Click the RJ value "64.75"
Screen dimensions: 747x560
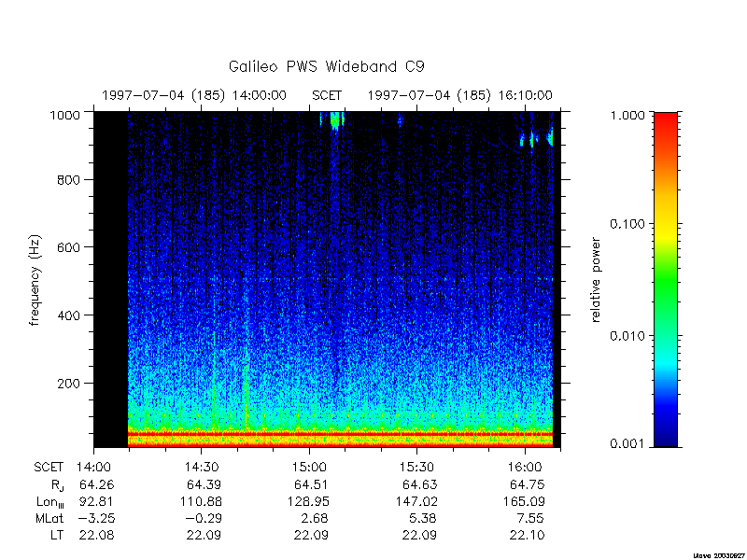(x=527, y=484)
